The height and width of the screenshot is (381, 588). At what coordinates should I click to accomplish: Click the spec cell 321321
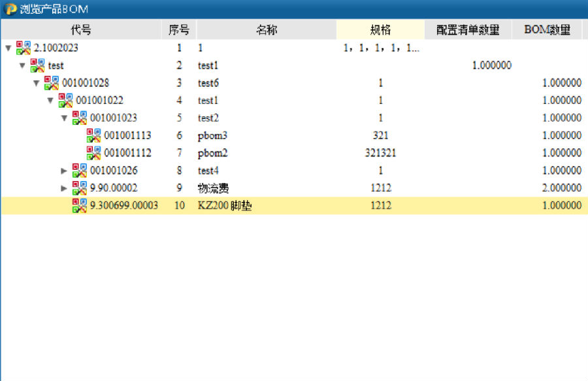(380, 153)
